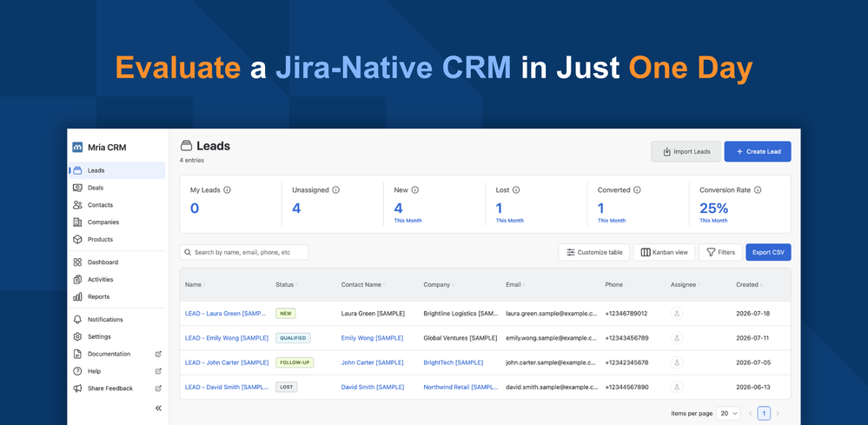Click the info icon next to Lost
Viewport: 868px width, 425px height.
(x=516, y=189)
